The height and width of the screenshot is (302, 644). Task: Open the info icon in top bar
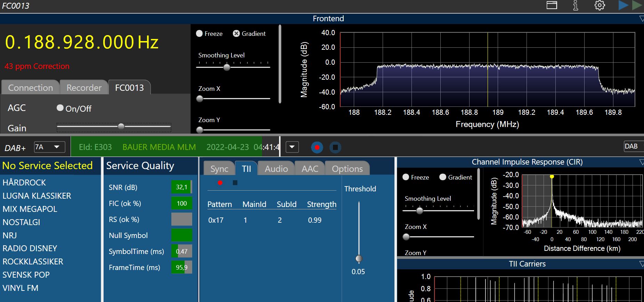(x=576, y=5)
